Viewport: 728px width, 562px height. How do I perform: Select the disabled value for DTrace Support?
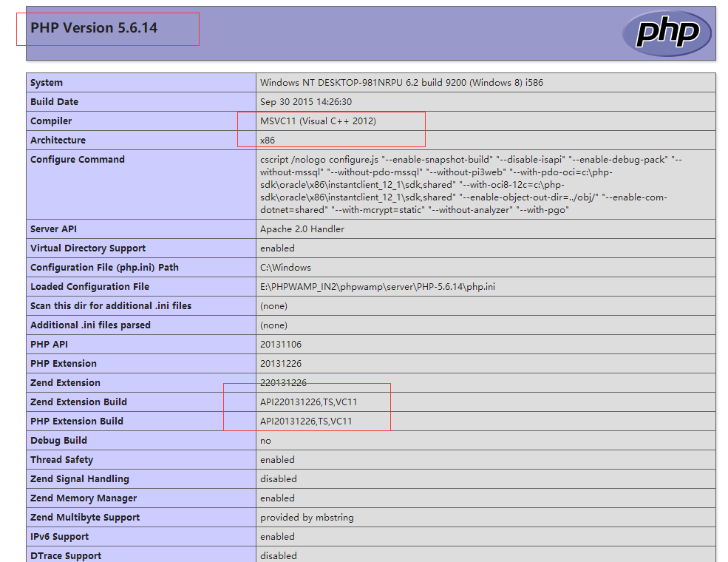(279, 556)
